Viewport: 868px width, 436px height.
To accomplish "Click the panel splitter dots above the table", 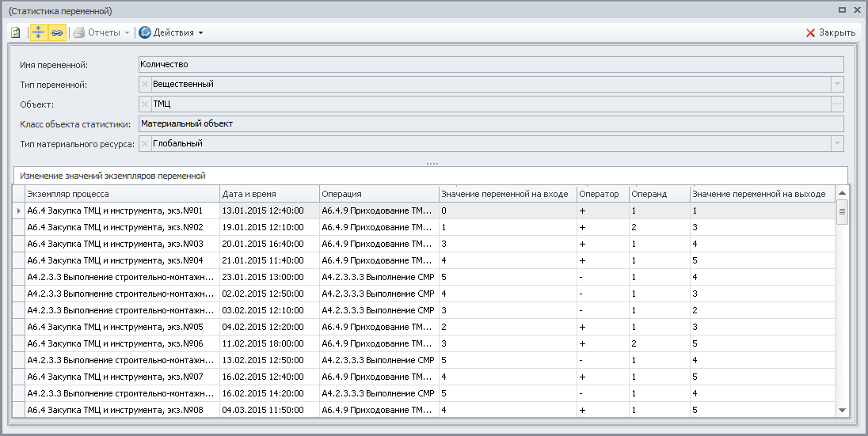I will pyautogui.click(x=432, y=164).
